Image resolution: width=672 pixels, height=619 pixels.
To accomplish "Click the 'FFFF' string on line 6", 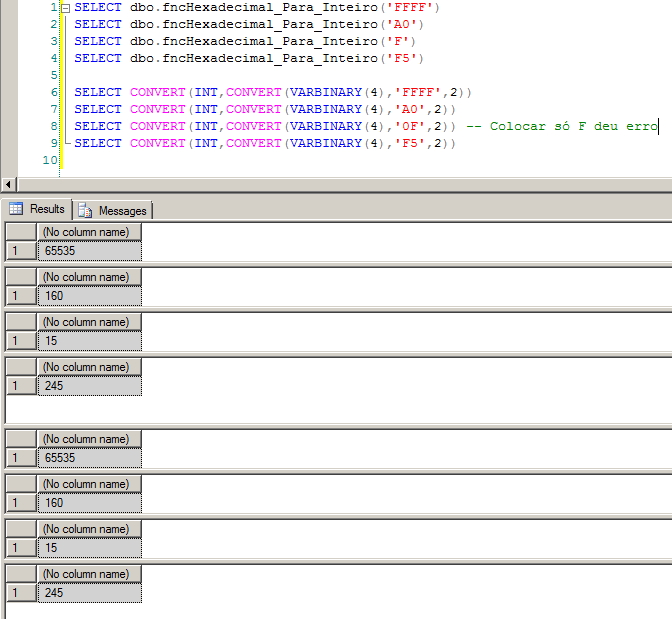I will [x=421, y=92].
